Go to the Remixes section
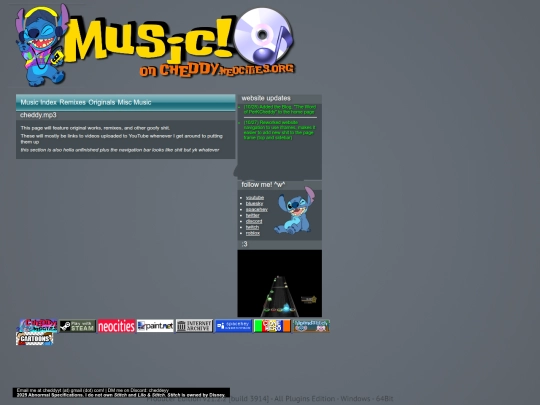This screenshot has height=405, width=540. pos(72,102)
